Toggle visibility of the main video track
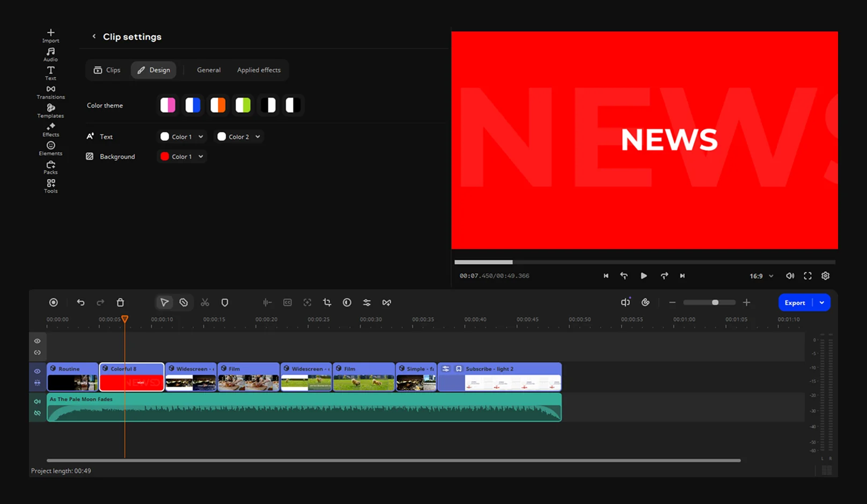This screenshot has width=867, height=504. pos(37,371)
